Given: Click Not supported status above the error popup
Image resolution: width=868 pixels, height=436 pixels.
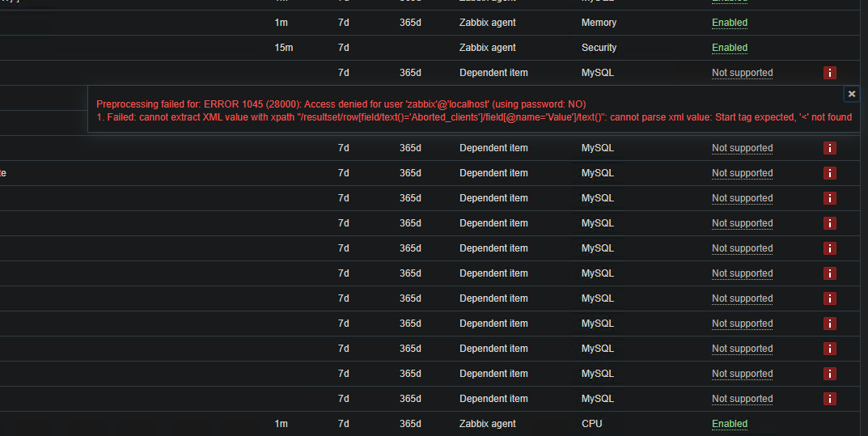Looking at the screenshot, I should (x=742, y=73).
